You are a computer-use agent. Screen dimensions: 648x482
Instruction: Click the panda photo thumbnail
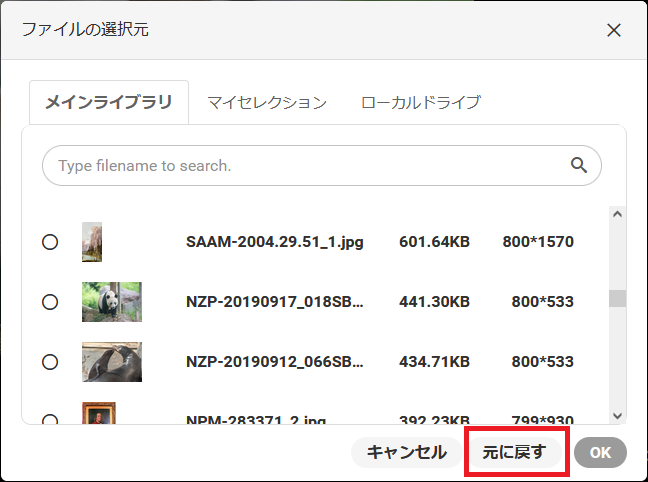(x=111, y=302)
